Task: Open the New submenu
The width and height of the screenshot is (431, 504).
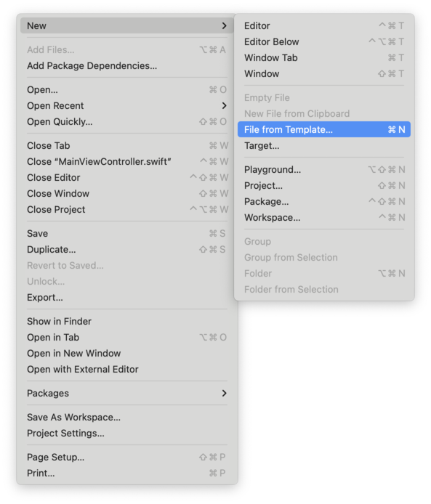Action: pyautogui.click(x=127, y=25)
